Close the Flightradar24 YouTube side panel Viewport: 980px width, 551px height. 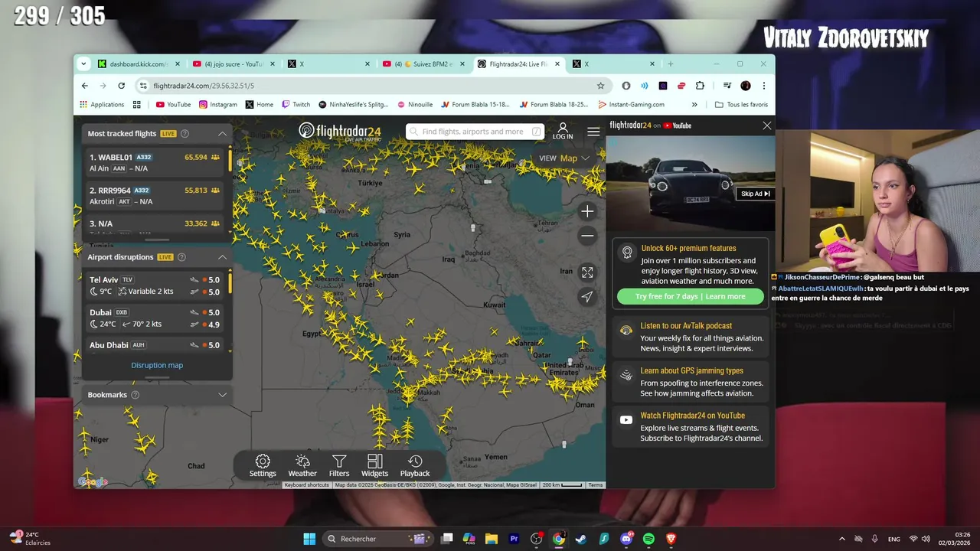click(x=766, y=126)
